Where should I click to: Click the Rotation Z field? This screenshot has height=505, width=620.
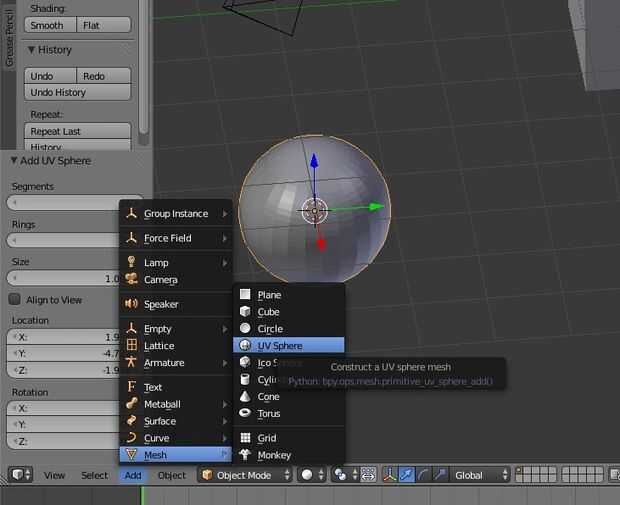(x=63, y=441)
